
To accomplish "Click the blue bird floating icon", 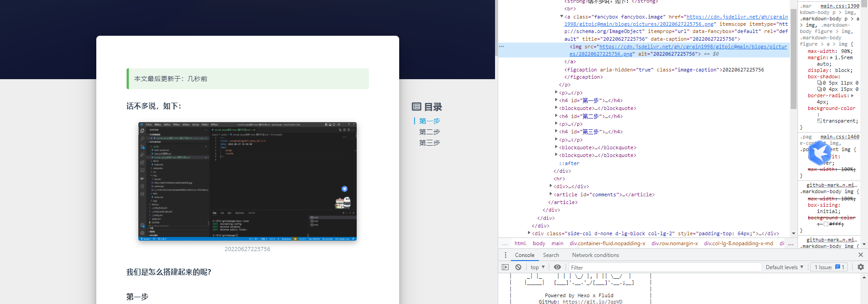I will coord(819,153).
